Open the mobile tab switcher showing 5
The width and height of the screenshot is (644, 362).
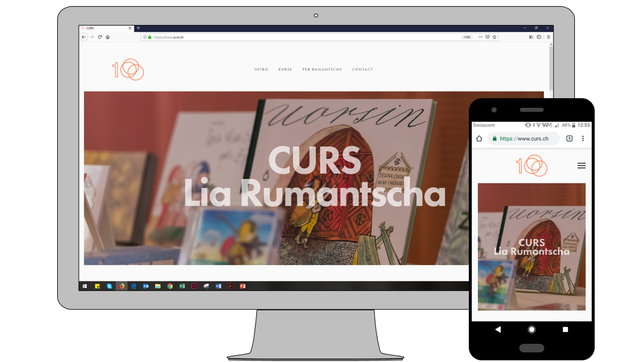pyautogui.click(x=569, y=138)
